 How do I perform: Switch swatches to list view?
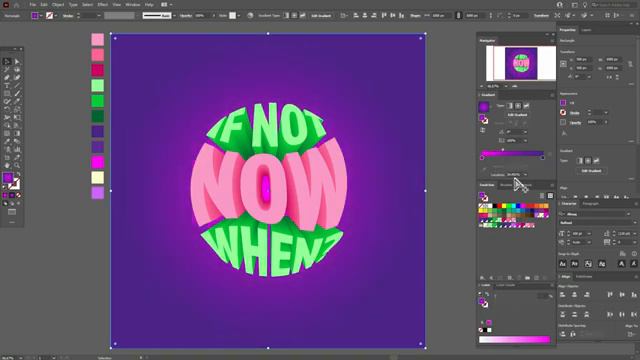[x=542, y=196]
